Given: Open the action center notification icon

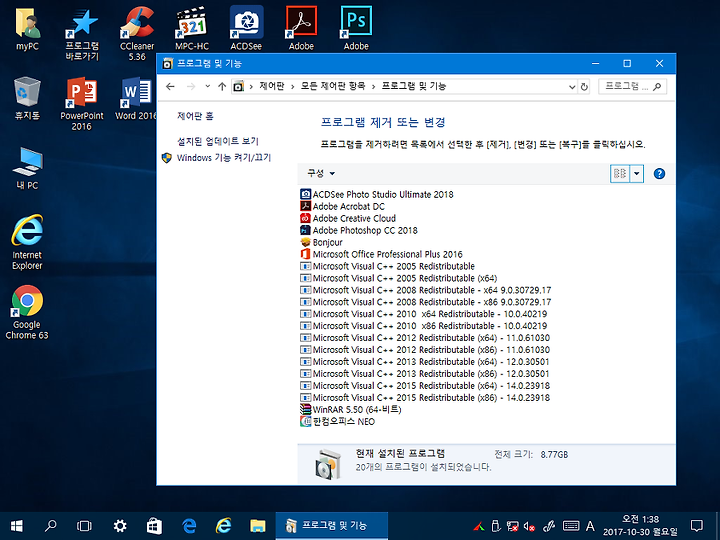Looking at the screenshot, I should [697, 526].
